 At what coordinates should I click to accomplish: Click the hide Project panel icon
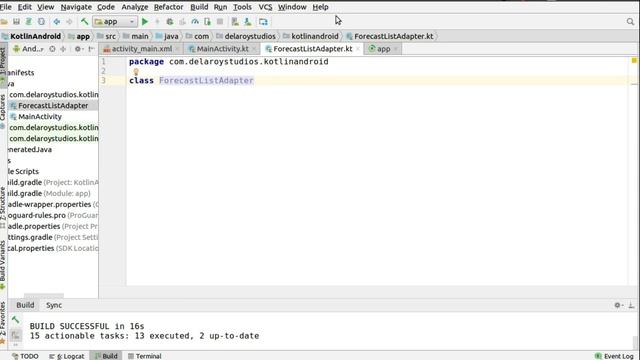pos(91,49)
